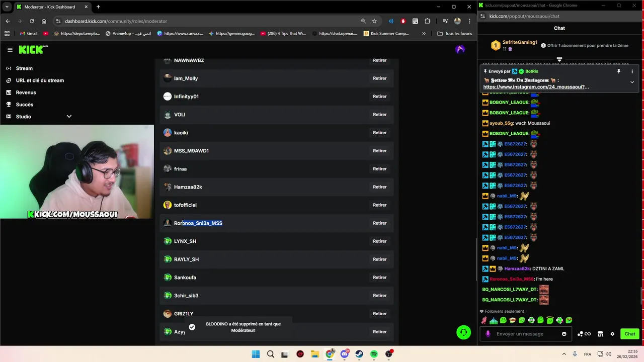This screenshot has width=644, height=362.
Task: Open Kids Summer Camp bookmark
Action: [386, 34]
